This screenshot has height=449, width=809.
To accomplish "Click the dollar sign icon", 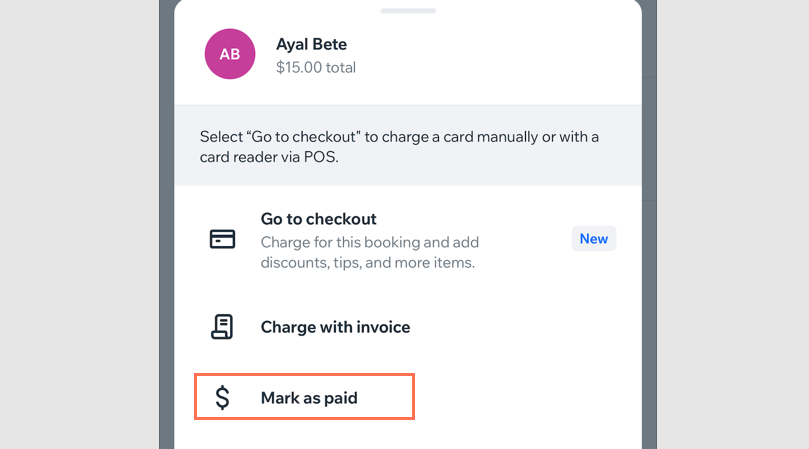I will pyautogui.click(x=222, y=398).
